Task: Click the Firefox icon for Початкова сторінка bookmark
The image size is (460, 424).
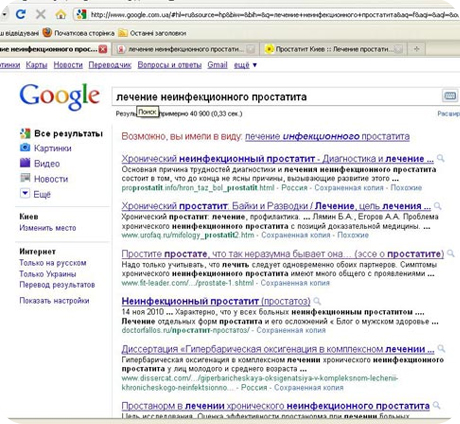Action: pos(47,32)
